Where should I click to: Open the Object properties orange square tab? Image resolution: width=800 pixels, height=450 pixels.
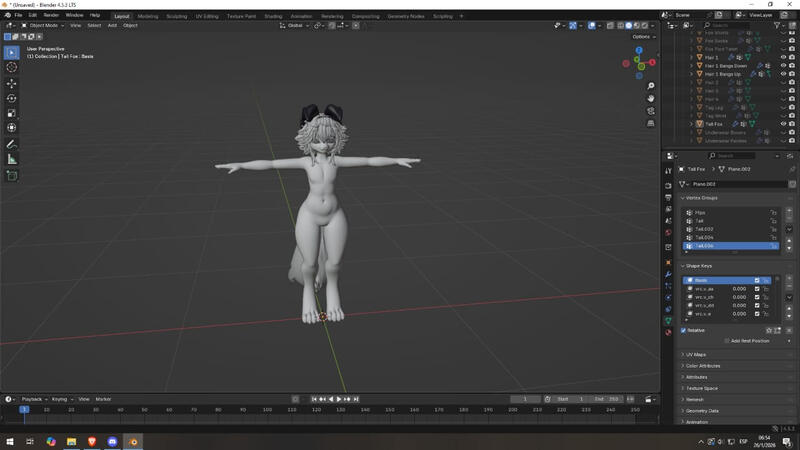668,262
